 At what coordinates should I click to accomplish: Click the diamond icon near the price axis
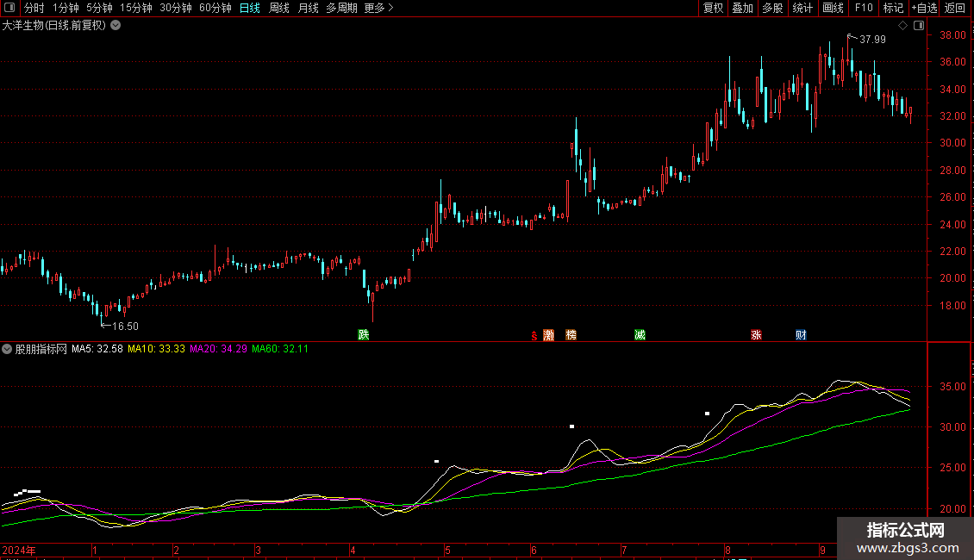pos(902,26)
